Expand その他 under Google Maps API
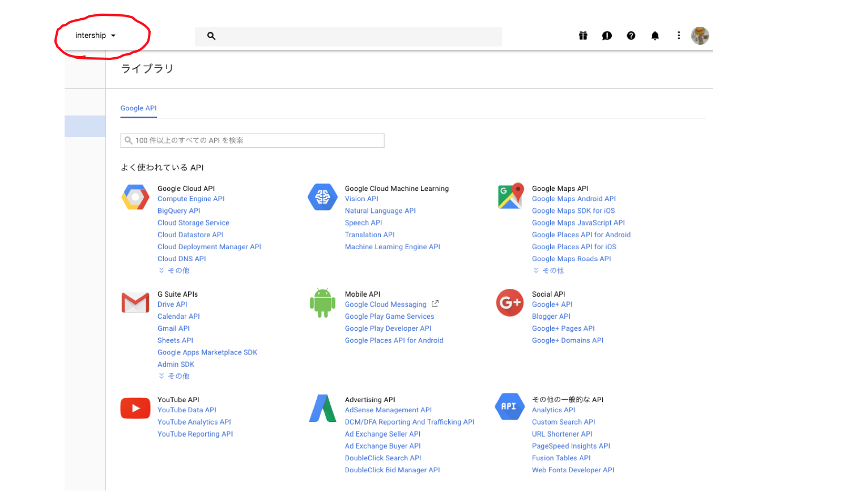851x504 pixels. pos(548,271)
